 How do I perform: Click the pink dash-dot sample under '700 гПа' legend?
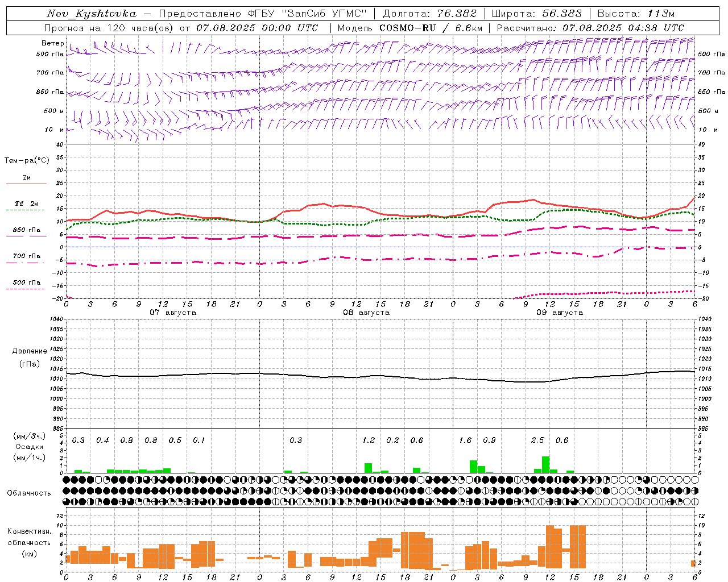coord(26,263)
